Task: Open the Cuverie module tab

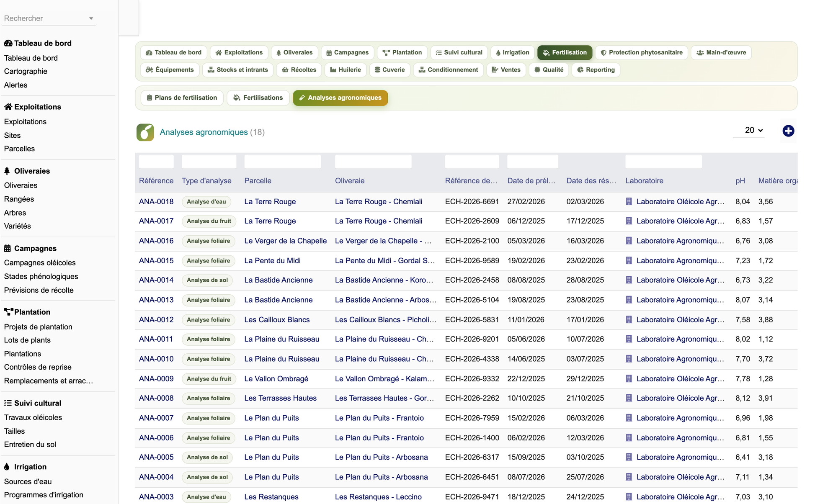Action: click(390, 70)
